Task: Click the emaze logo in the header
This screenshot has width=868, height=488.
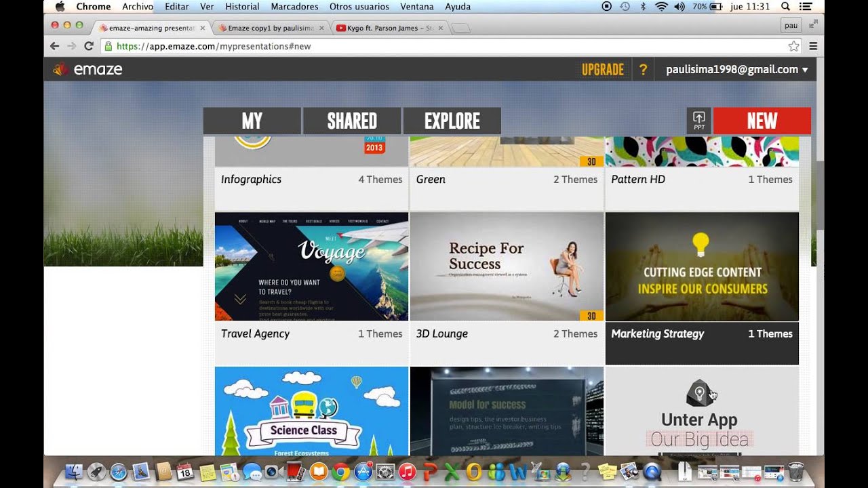Action: (87, 69)
